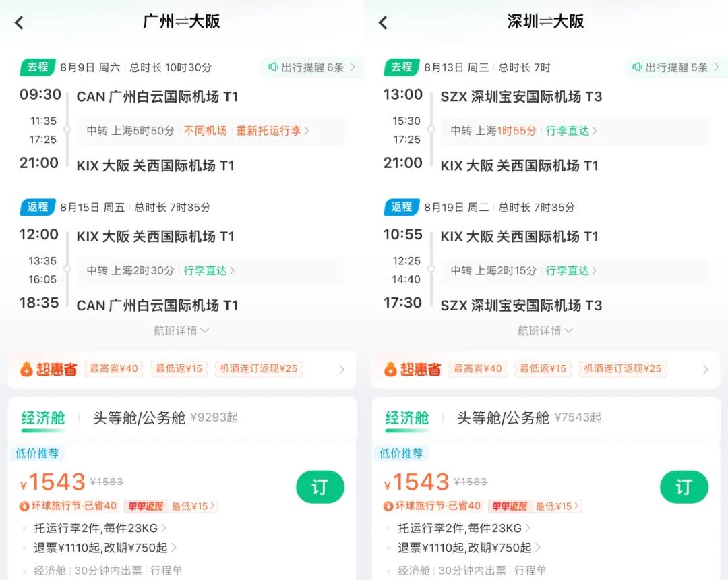The width and height of the screenshot is (728, 580).
Task: Click the 超惠省 money-bag icon on Guangzhou card
Action: coord(27,370)
